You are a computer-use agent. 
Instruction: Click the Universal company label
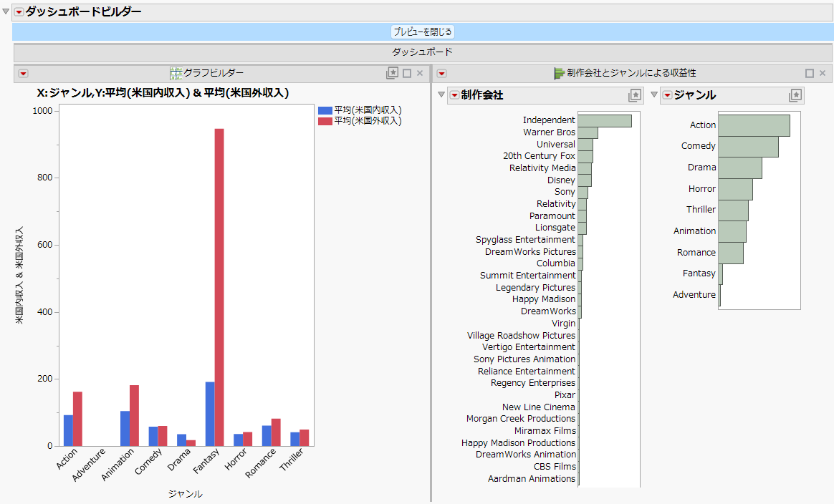(556, 144)
